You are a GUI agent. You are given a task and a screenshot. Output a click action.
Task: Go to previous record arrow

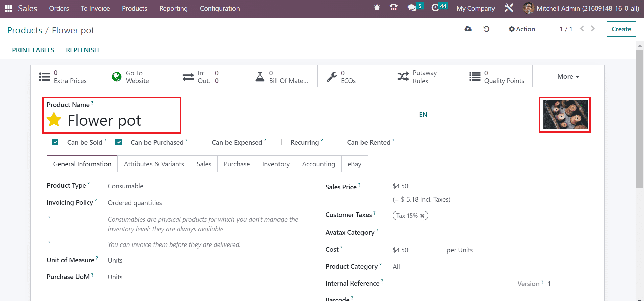pos(582,29)
